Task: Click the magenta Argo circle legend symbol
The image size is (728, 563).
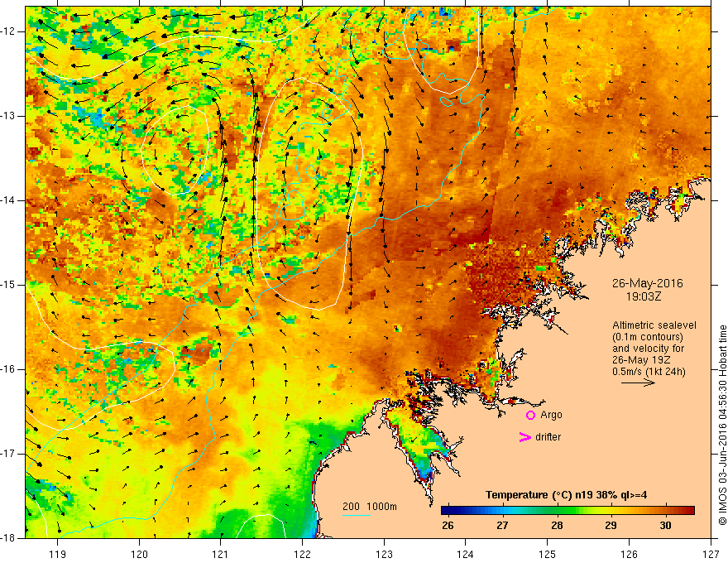Action: pos(530,416)
